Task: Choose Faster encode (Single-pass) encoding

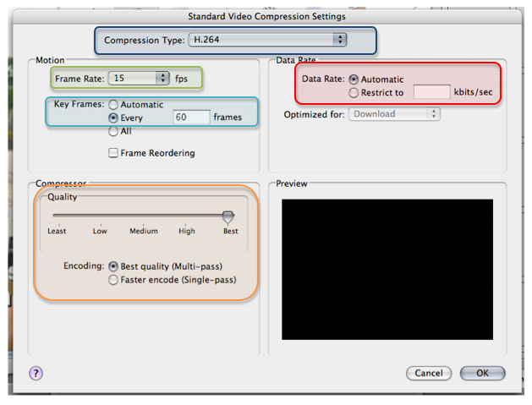Action: tap(113, 280)
